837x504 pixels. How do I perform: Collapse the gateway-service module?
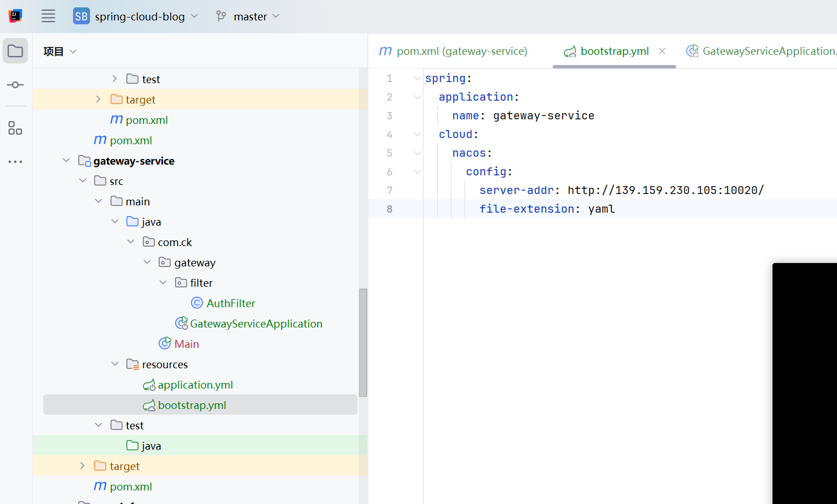66,161
